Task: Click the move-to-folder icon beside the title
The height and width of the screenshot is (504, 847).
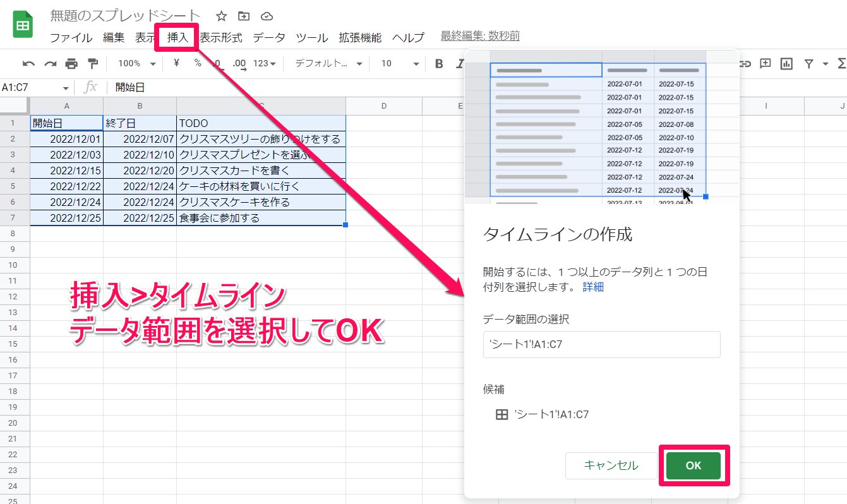Action: (244, 16)
